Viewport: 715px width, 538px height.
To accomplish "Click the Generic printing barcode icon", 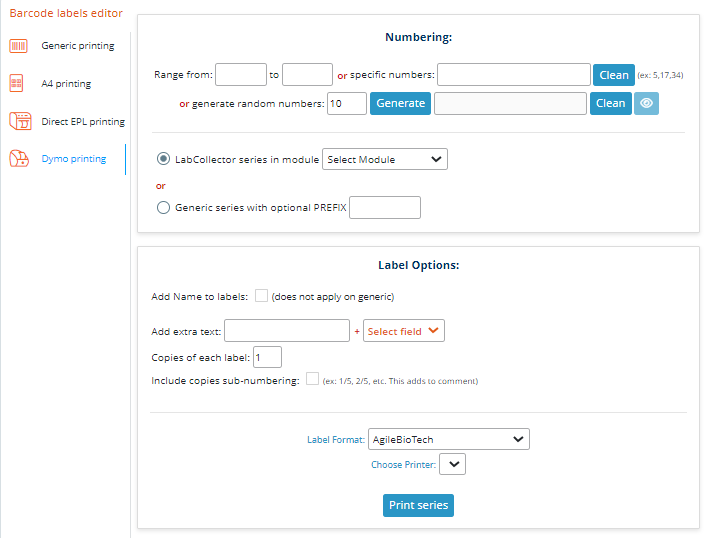I will pos(18,46).
